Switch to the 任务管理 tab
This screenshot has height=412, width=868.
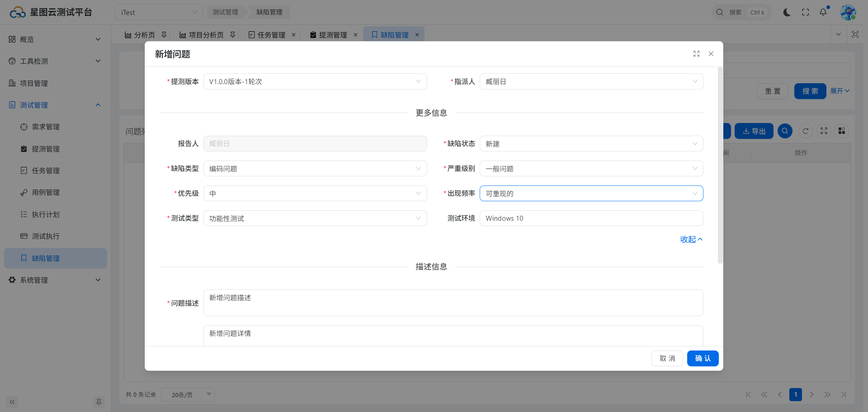point(271,35)
